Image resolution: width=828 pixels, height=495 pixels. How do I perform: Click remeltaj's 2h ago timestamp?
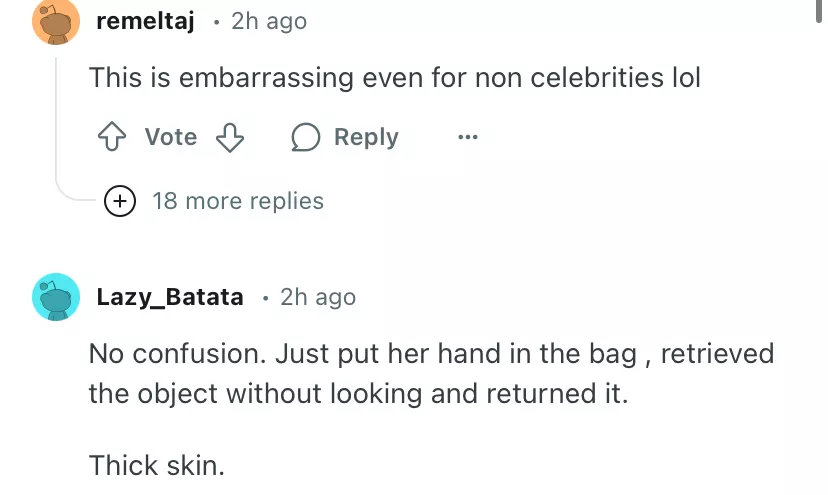coord(269,21)
